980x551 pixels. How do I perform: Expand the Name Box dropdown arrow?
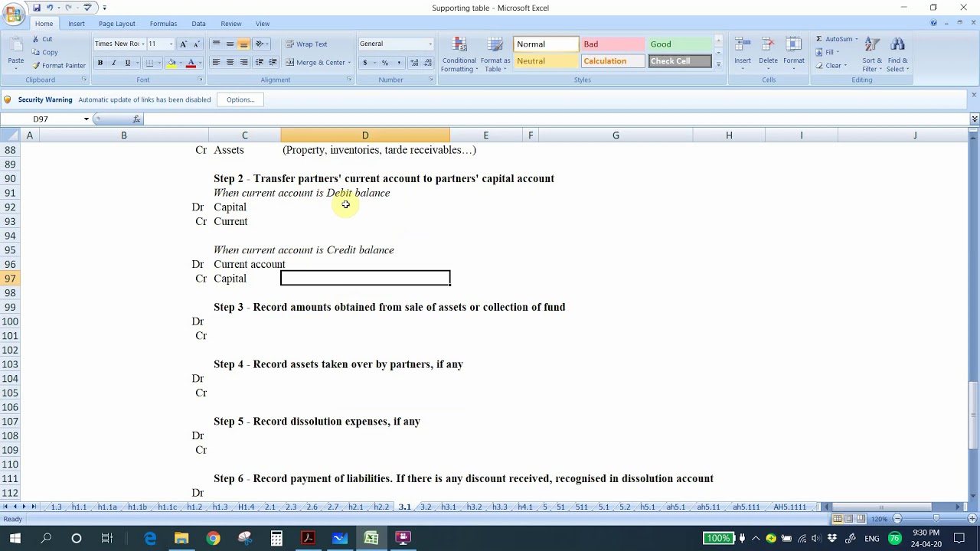[86, 119]
